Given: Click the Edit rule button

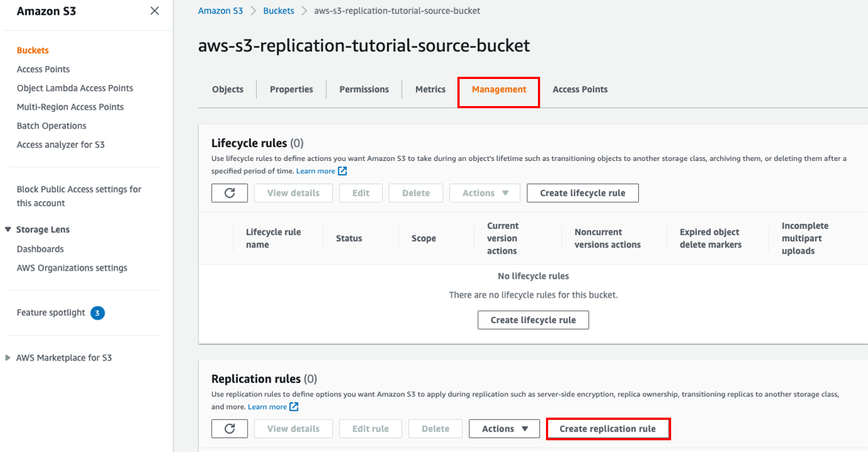Looking at the screenshot, I should point(370,429).
